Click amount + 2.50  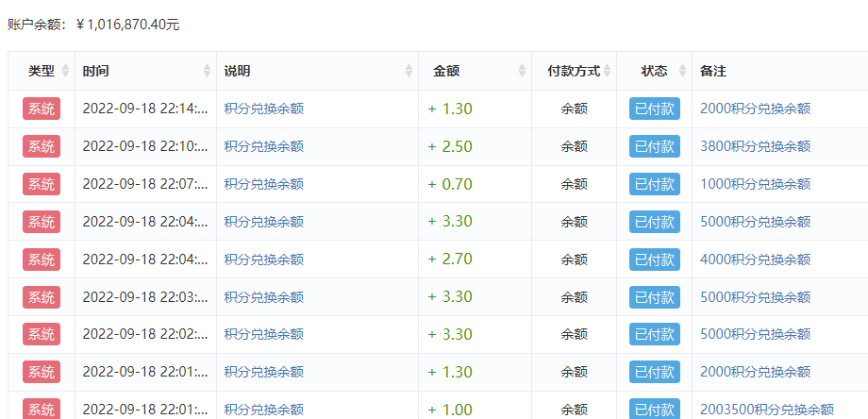[450, 146]
